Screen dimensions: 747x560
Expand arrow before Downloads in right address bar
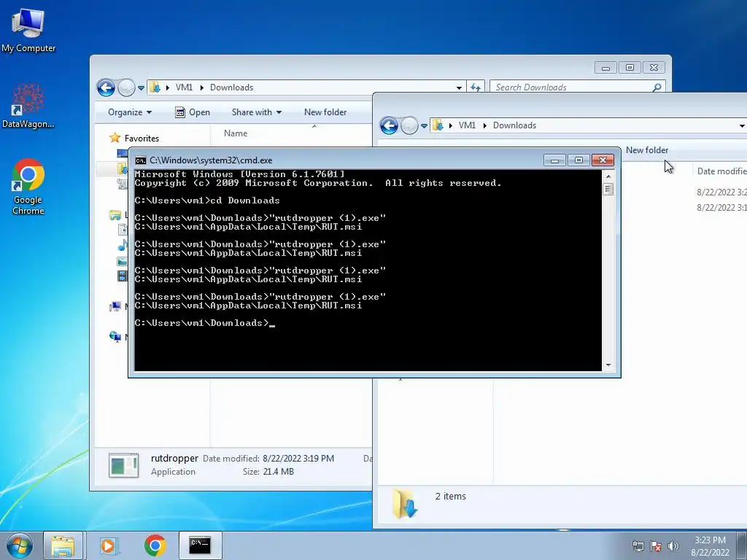click(x=485, y=125)
